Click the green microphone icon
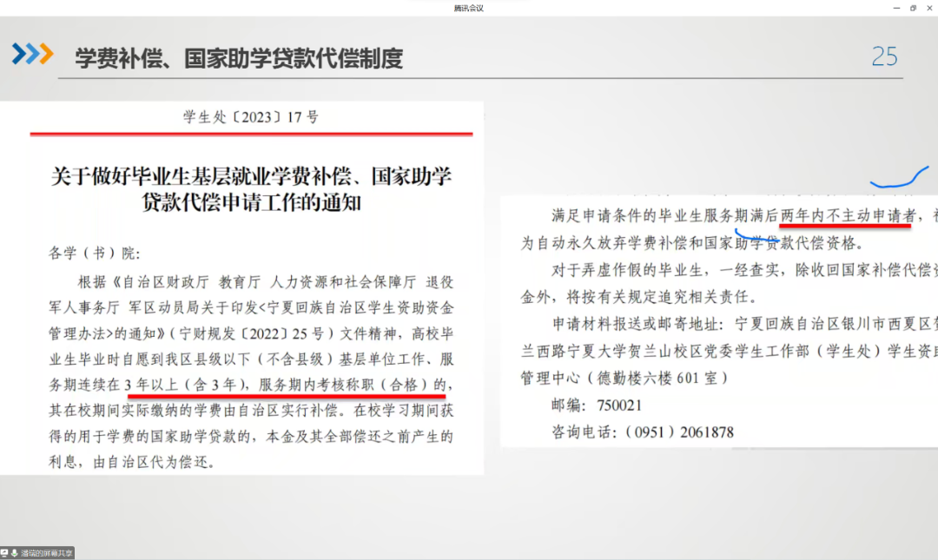The image size is (938, 560). tap(15, 553)
